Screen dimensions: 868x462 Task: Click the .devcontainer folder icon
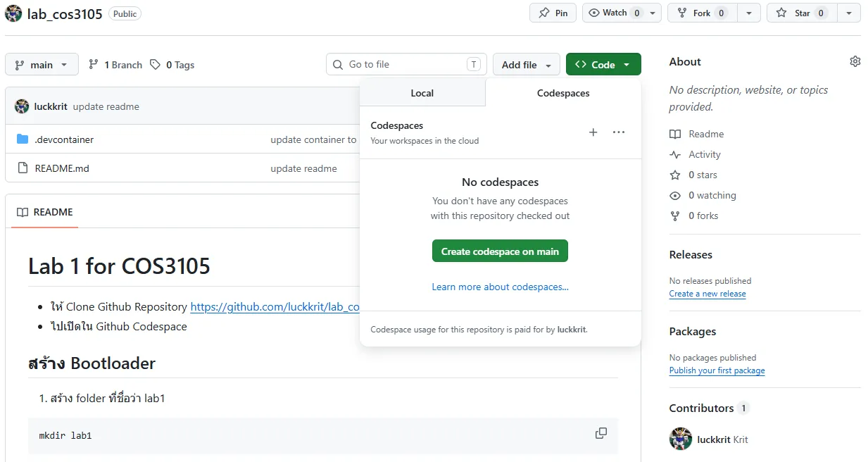coord(22,139)
